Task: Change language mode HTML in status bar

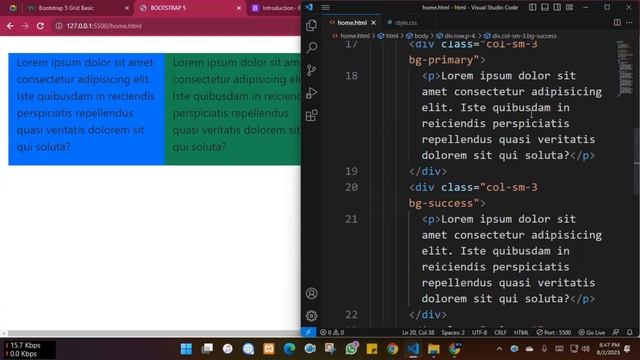Action: [521, 333]
